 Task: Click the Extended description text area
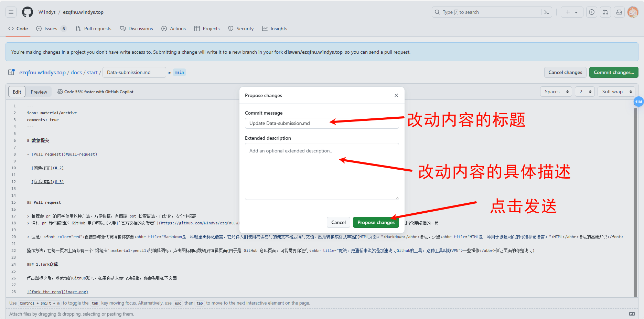pos(322,171)
